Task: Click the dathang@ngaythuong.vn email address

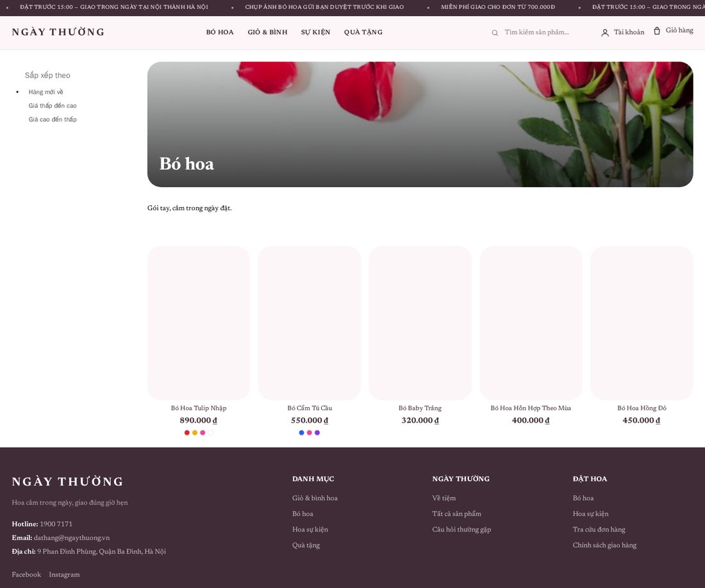Action: [x=72, y=538]
